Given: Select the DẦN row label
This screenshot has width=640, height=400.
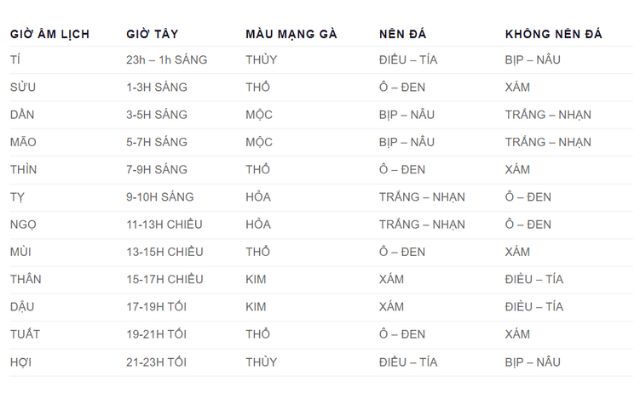Looking at the screenshot, I should (22, 114).
